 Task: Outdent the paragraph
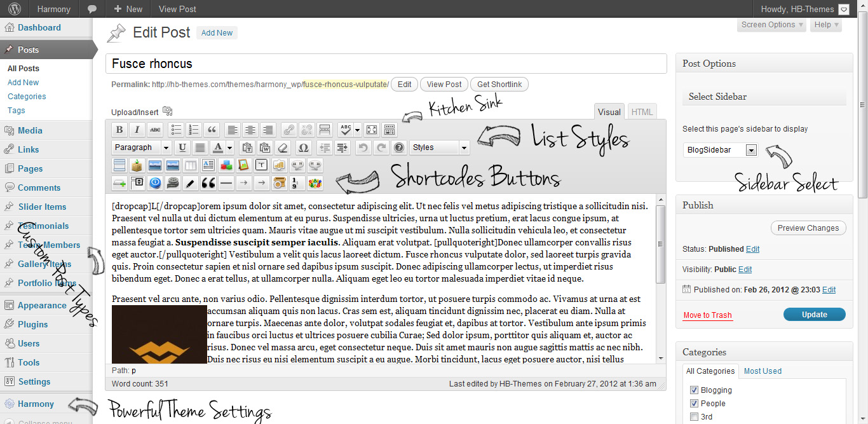[x=325, y=147]
